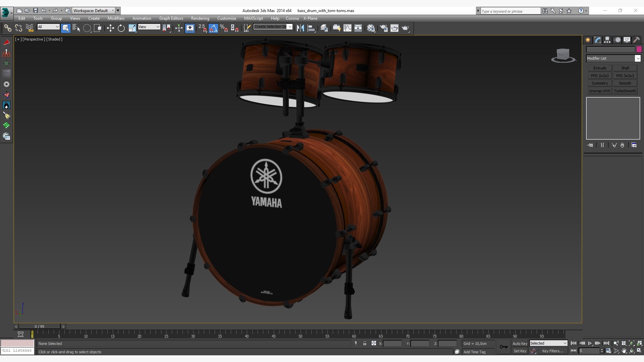Switch to the Hierarchy command panel
The image size is (644, 362).
(607, 40)
